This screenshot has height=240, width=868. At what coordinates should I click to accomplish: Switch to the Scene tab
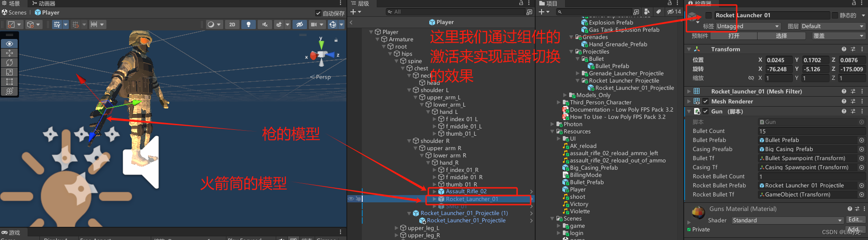pyautogui.click(x=11, y=3)
